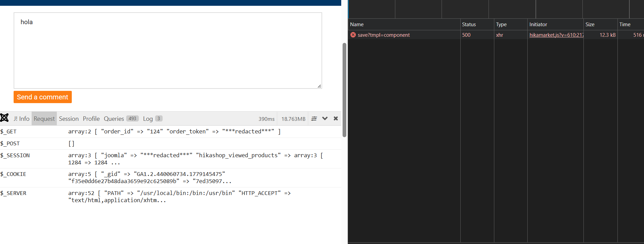This screenshot has height=244, width=644.
Task: Sort by the Time column header
Action: point(631,25)
